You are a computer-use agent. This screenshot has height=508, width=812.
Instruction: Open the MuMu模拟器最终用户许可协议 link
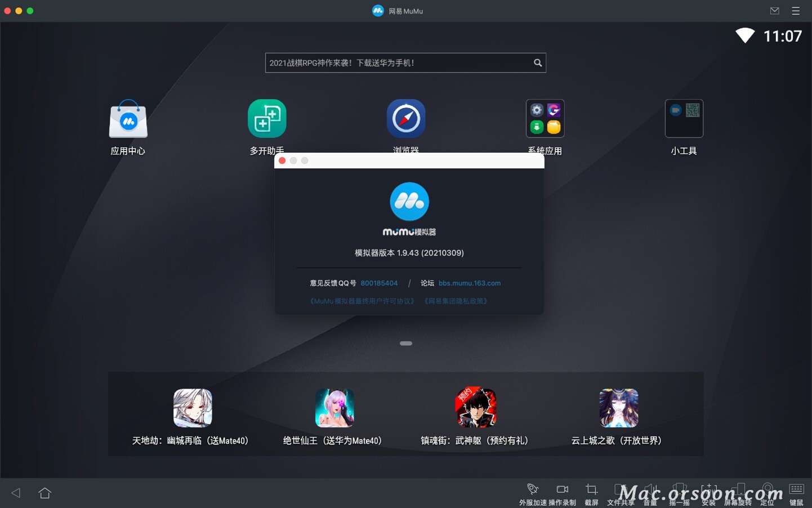click(x=362, y=301)
